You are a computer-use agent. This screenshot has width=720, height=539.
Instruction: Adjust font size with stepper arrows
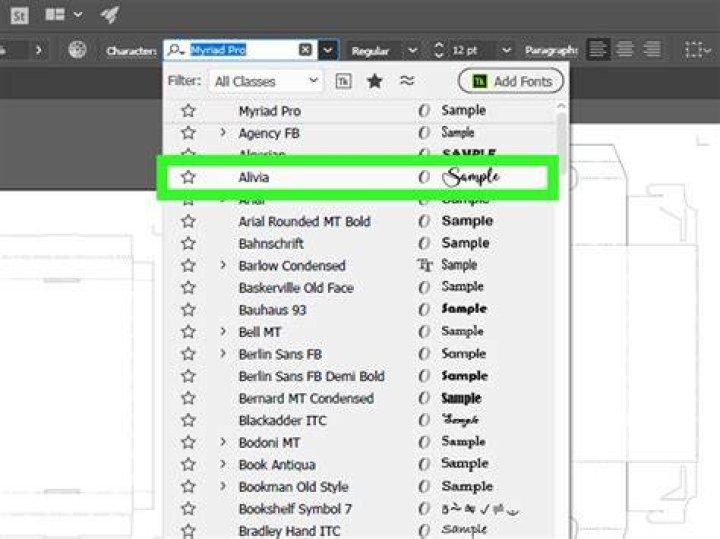(439, 50)
